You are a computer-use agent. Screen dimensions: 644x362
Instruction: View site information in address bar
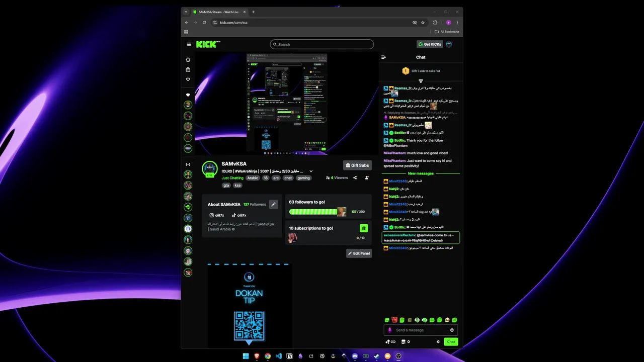coord(215,23)
